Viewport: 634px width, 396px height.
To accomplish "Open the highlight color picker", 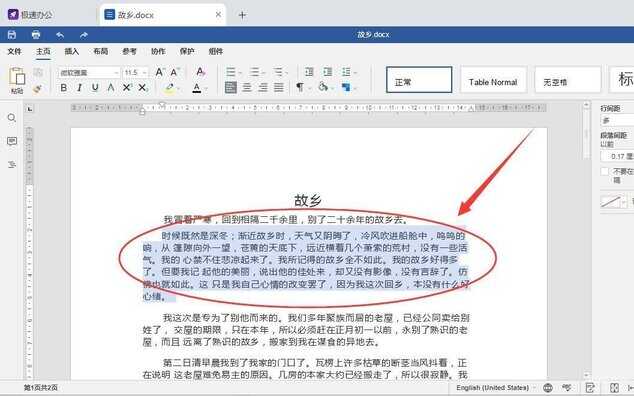I will 173,87.
